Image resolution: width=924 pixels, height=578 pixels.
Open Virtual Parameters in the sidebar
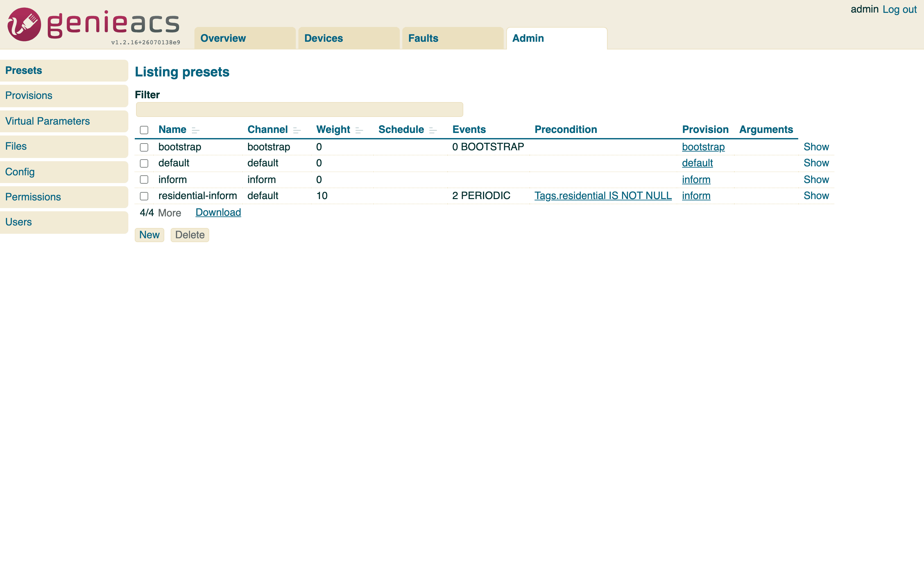point(64,121)
